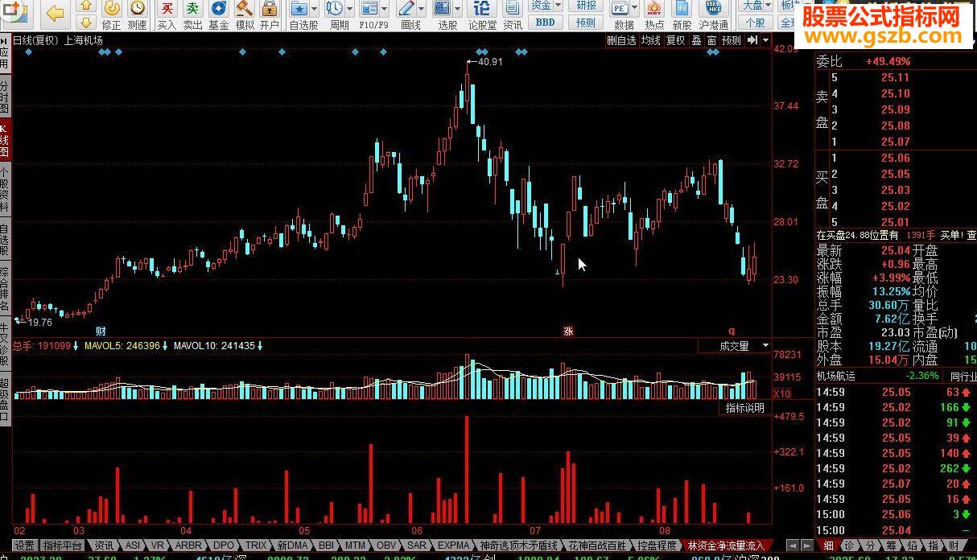Screen dimensions: 977x560
Task: Open the 选股 stock picker icon
Action: tap(443, 8)
